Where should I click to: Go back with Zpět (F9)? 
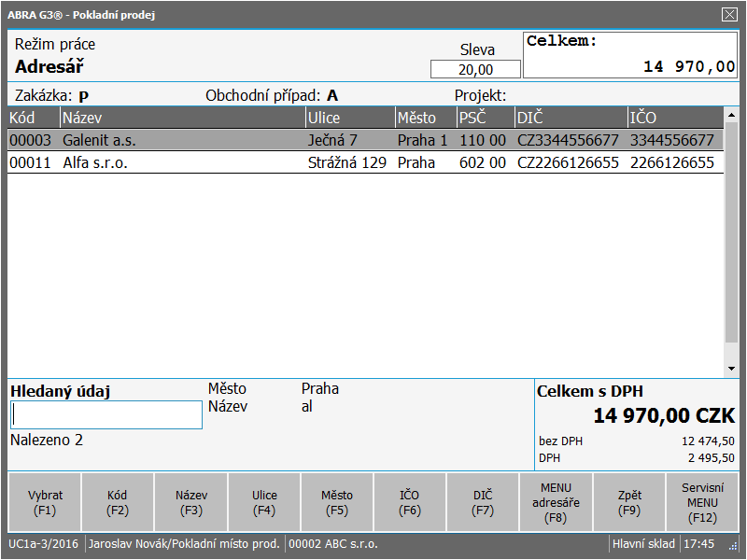click(629, 502)
